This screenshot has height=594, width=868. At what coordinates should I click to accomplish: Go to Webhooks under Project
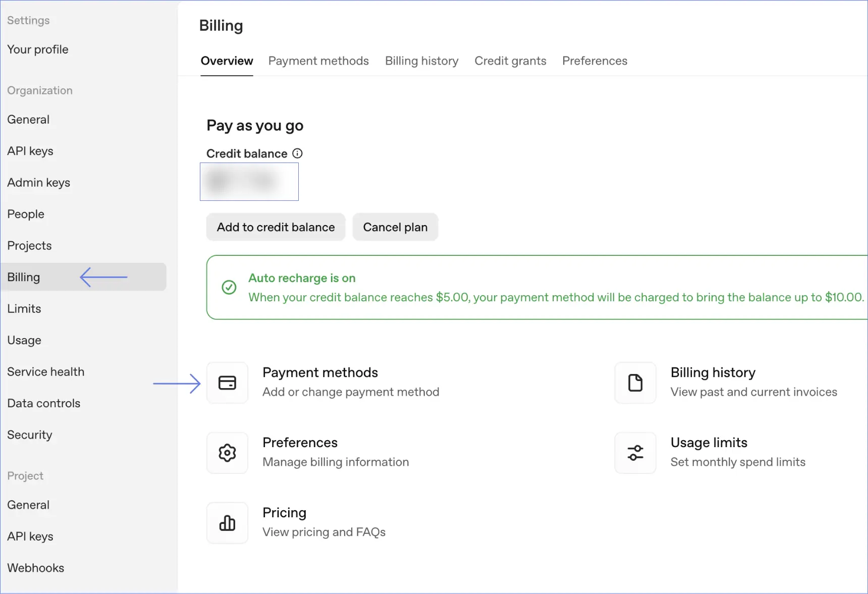coord(36,568)
